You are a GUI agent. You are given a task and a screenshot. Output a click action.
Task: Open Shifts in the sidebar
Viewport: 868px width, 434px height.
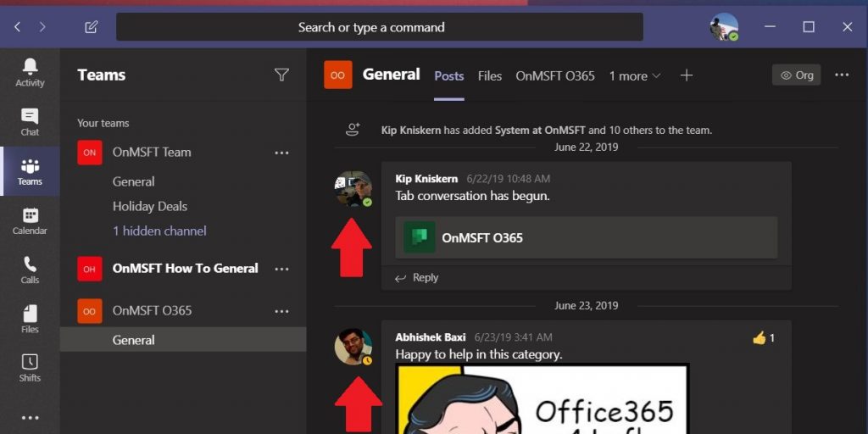tap(30, 369)
